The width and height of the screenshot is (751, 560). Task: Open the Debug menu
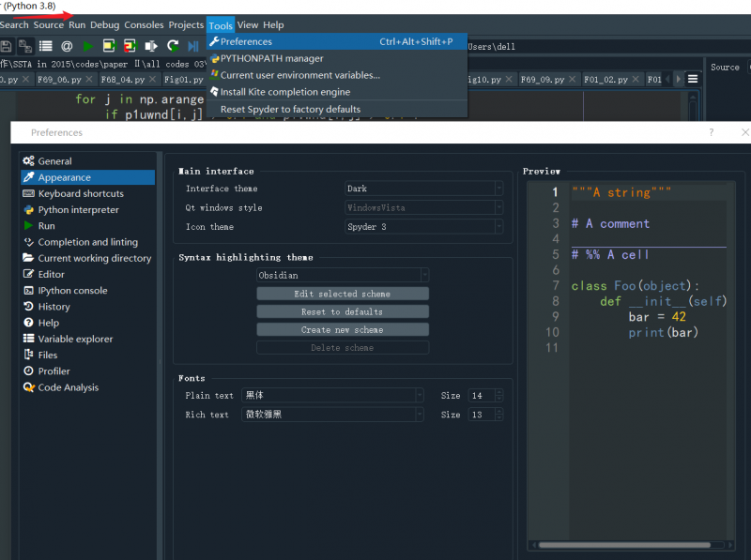pos(104,25)
